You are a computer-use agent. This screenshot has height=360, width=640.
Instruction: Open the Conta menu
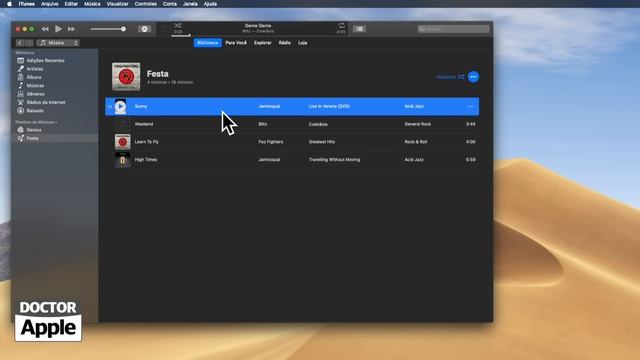pyautogui.click(x=170, y=4)
